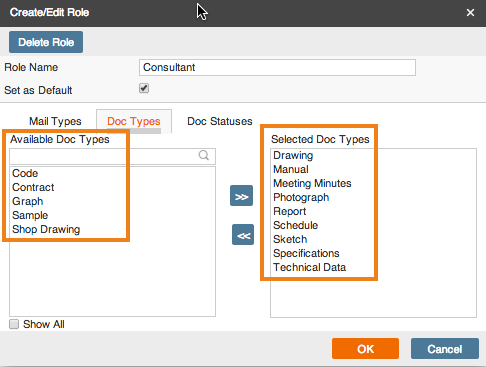
Task: Click the search magnifier icon
Action: pyautogui.click(x=204, y=155)
